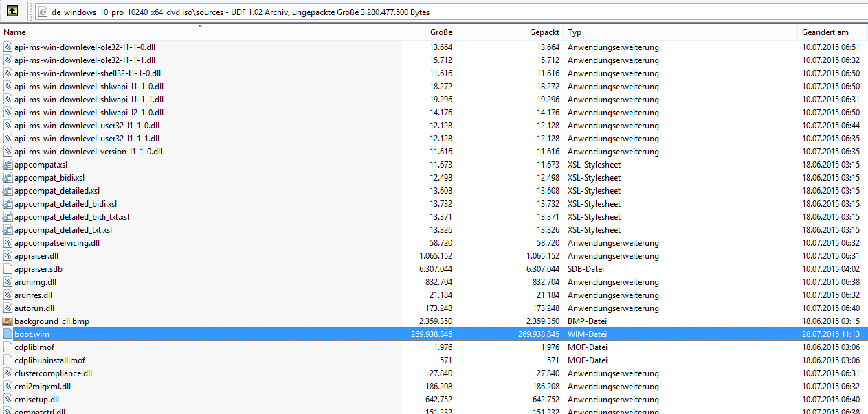Sort by the Geändert am column header

[x=832, y=32]
